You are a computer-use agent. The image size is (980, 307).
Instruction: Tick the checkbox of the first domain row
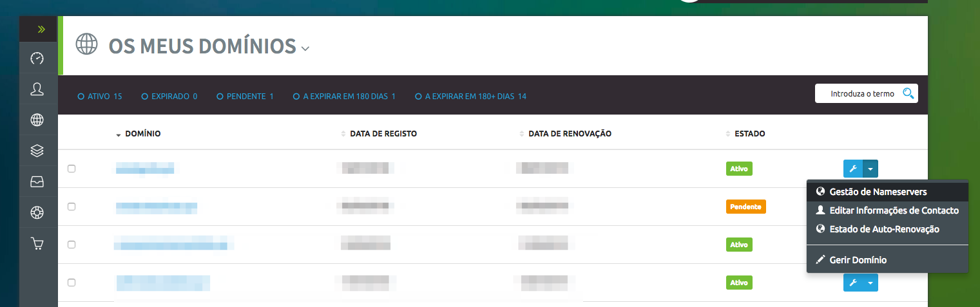(72, 169)
